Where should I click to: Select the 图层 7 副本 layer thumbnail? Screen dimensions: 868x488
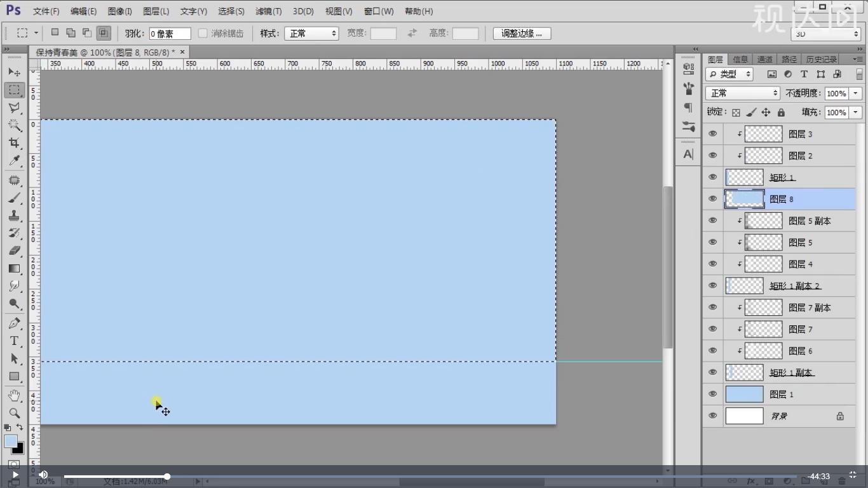pyautogui.click(x=763, y=308)
